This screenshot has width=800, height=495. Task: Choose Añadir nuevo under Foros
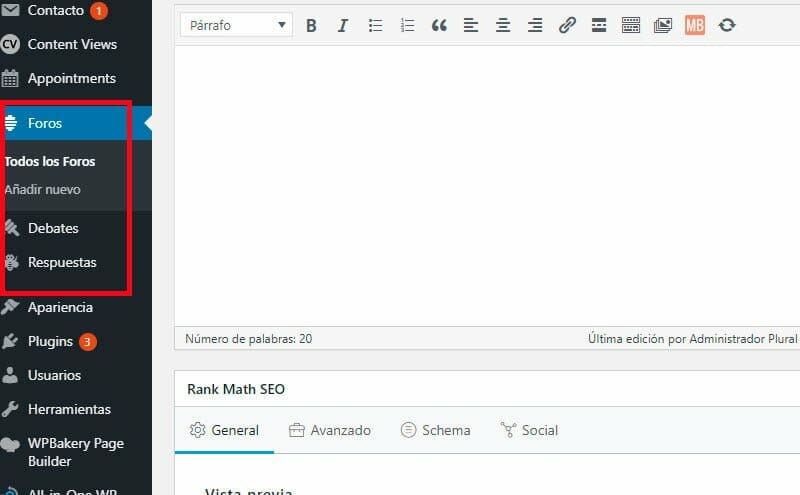tap(42, 189)
